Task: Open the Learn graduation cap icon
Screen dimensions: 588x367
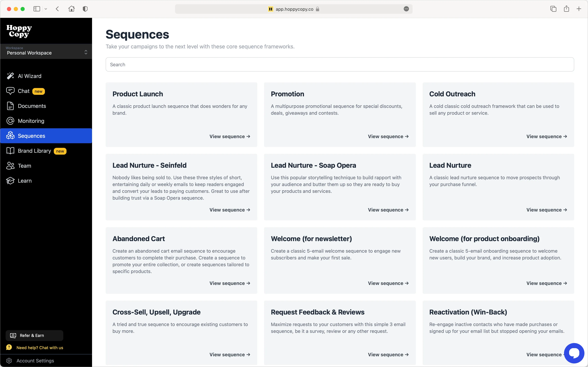Action: click(x=10, y=181)
